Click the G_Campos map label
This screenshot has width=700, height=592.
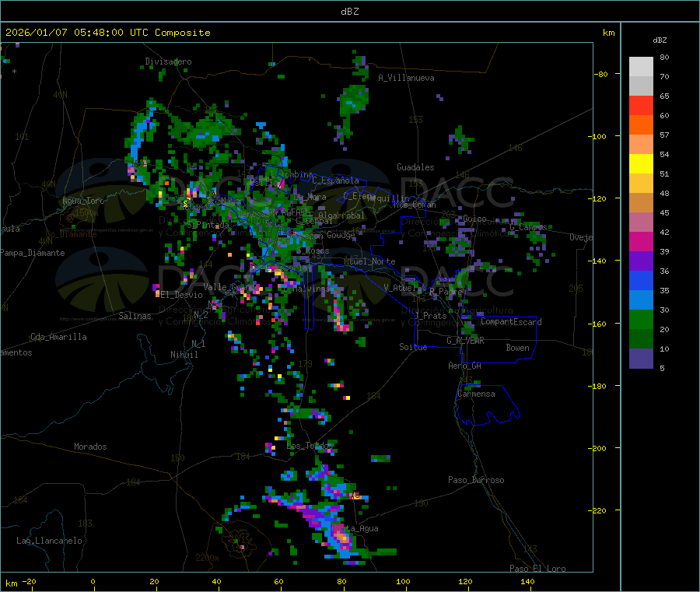529,227
